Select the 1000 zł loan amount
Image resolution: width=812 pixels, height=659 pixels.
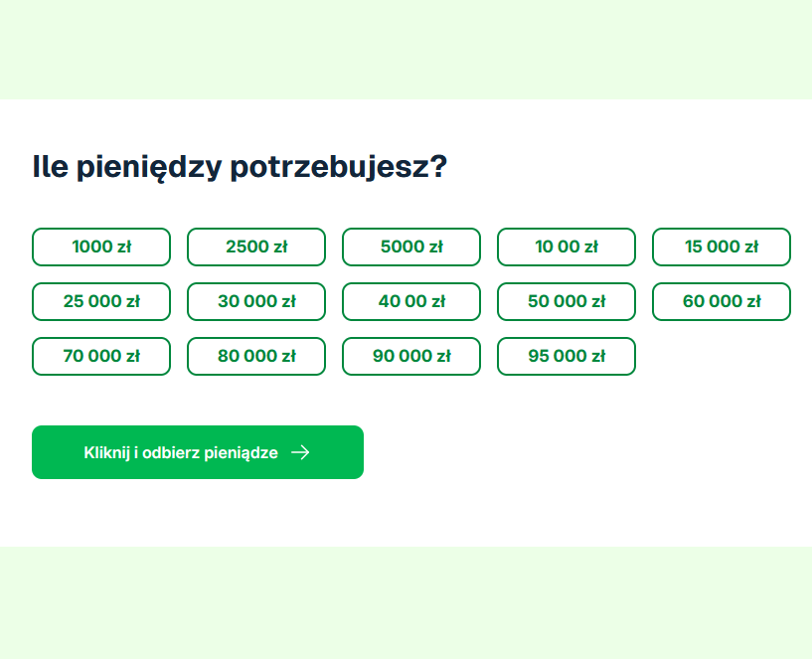point(100,247)
